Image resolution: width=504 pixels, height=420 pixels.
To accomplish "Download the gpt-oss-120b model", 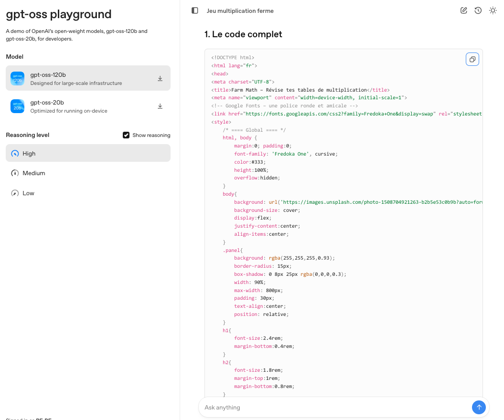I will (x=160, y=79).
